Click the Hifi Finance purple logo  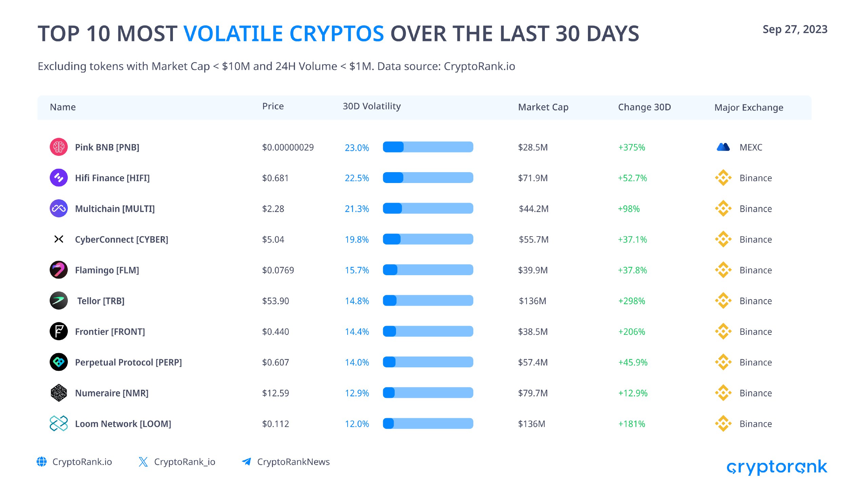[59, 178]
